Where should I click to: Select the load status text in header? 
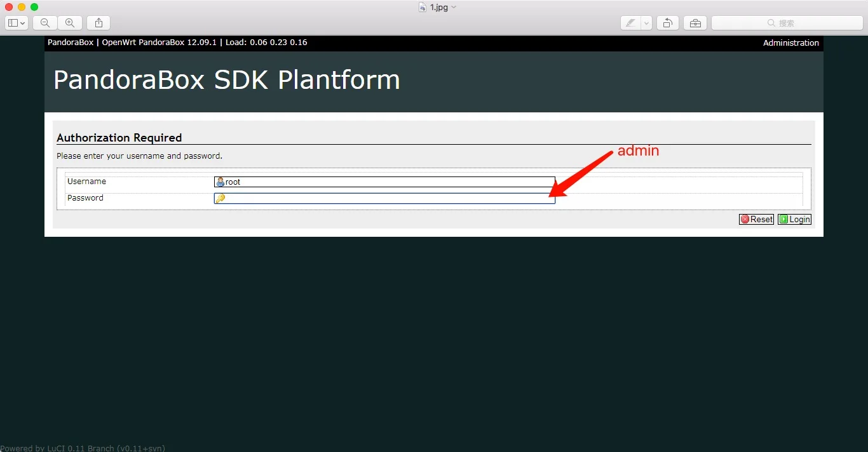[x=266, y=43]
